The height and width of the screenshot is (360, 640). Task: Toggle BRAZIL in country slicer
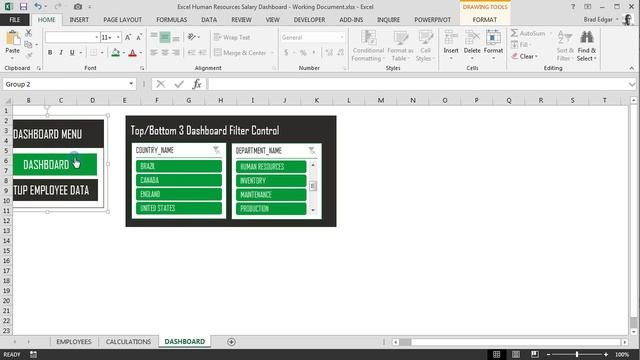[179, 166]
